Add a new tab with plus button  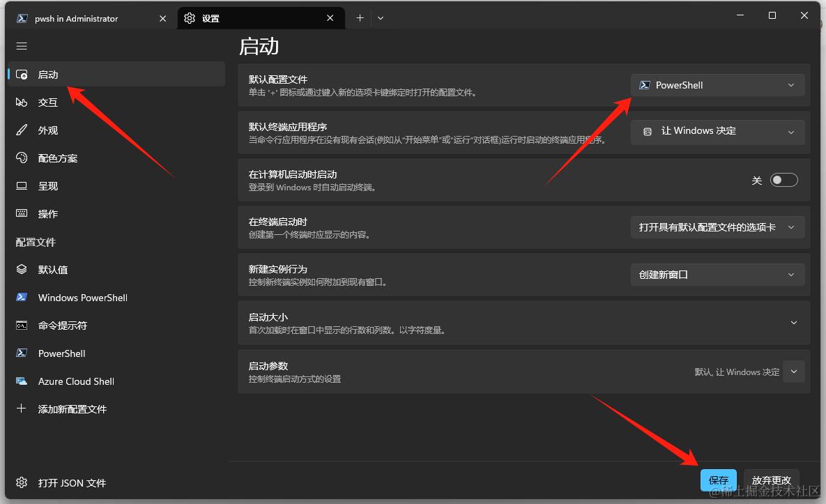(x=360, y=18)
